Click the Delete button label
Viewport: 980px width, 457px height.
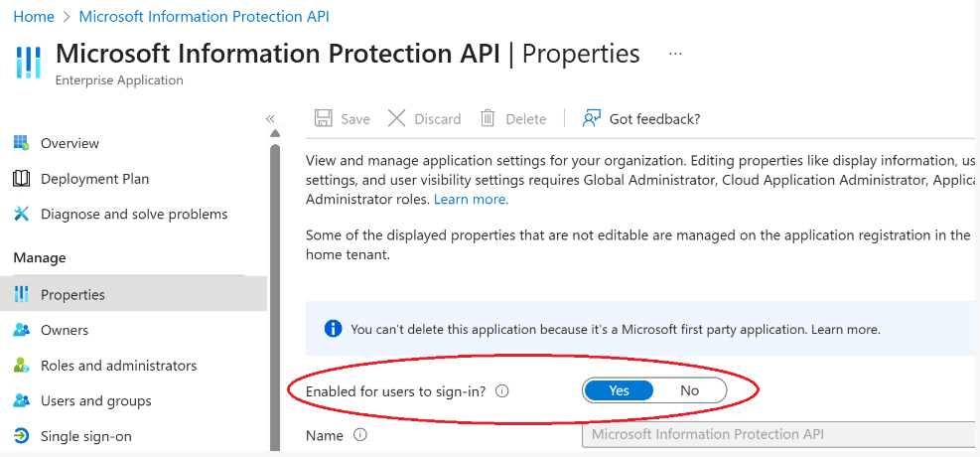click(525, 119)
